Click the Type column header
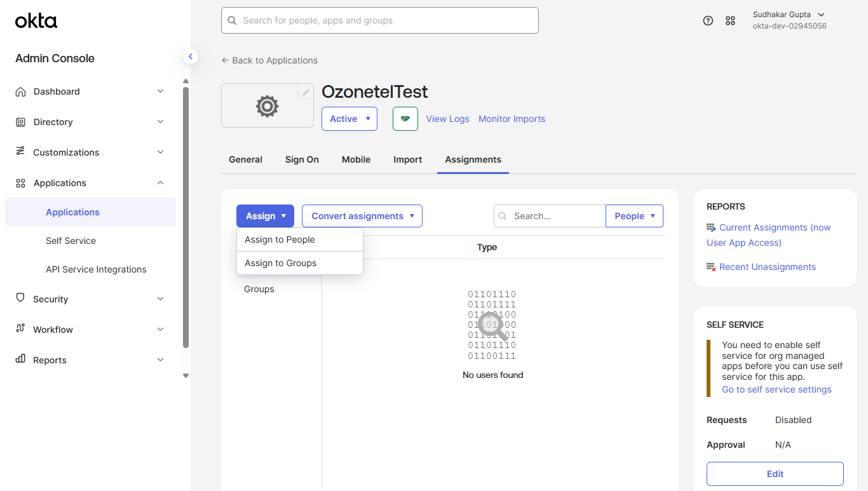This screenshot has width=868, height=491. [x=487, y=247]
